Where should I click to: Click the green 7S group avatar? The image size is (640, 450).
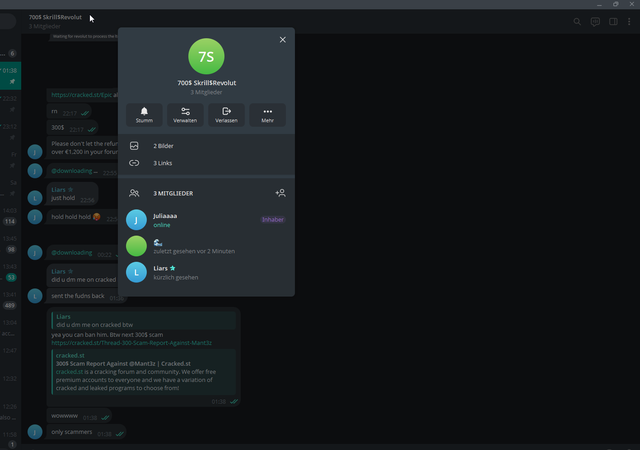tap(206, 56)
